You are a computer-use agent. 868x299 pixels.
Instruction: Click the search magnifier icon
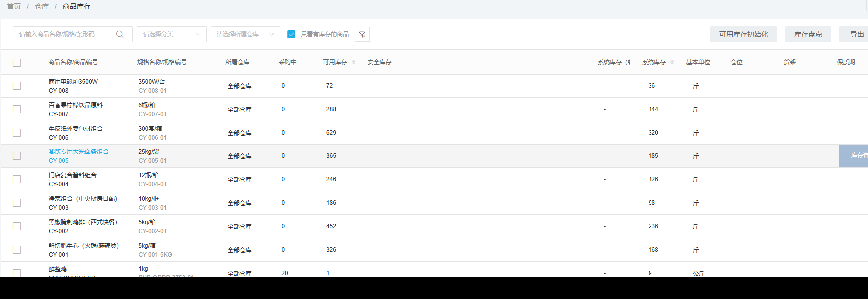(x=120, y=34)
